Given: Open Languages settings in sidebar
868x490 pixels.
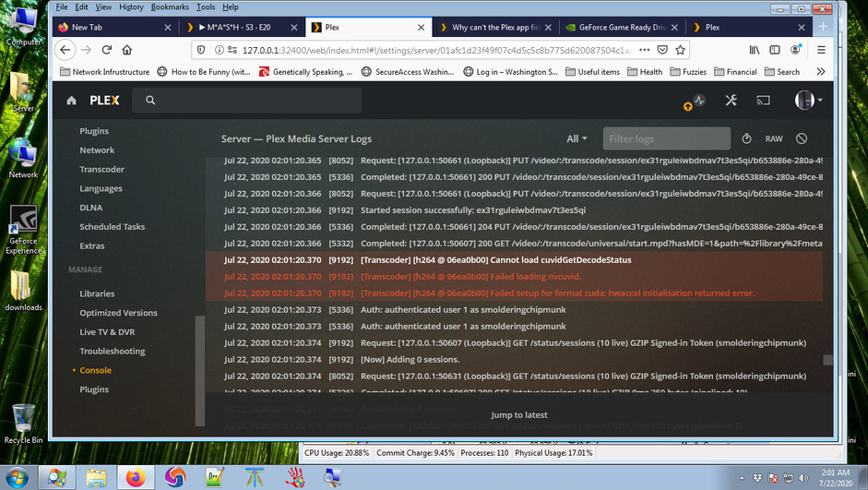Looking at the screenshot, I should 101,188.
